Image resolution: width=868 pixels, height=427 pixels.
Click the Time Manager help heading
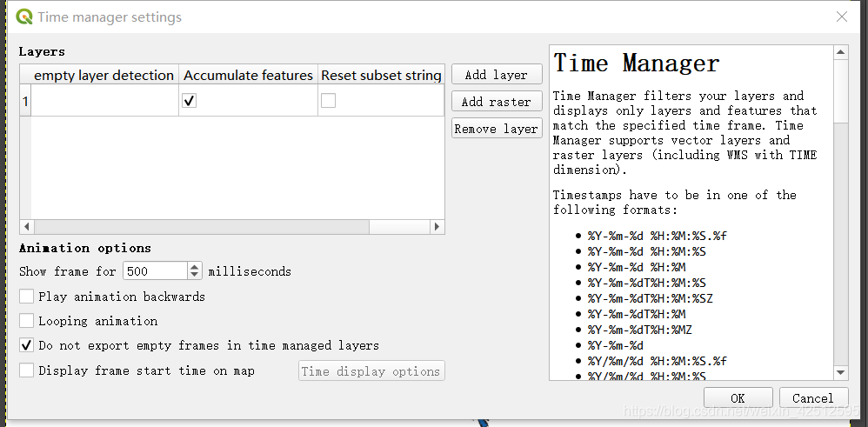pyautogui.click(x=637, y=63)
